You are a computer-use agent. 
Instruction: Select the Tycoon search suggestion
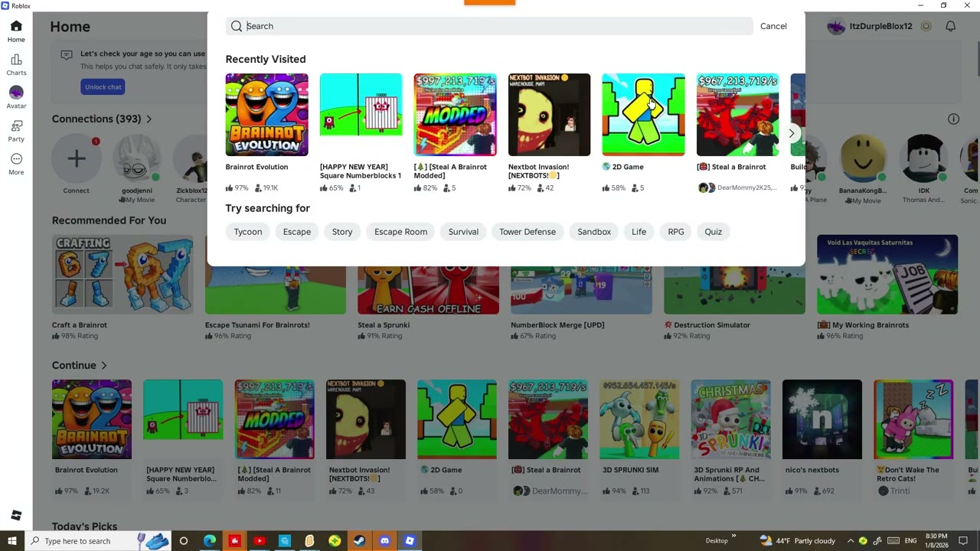[248, 232]
